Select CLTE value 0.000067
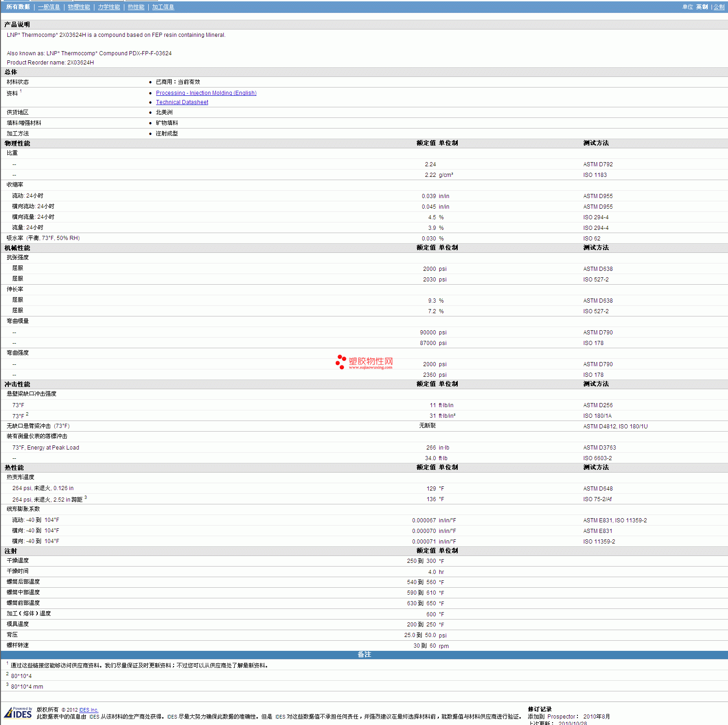Image resolution: width=728 pixels, height=725 pixels. point(424,520)
